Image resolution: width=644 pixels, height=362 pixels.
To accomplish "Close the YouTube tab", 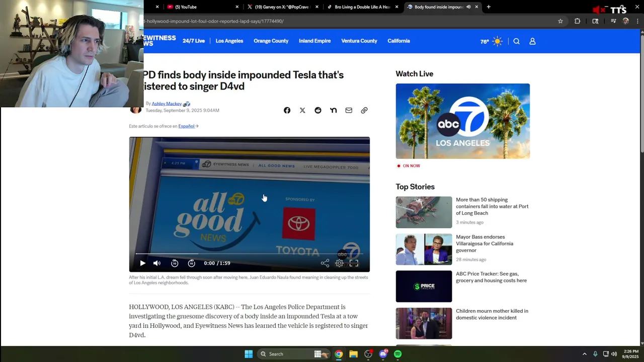I will coord(237,7).
